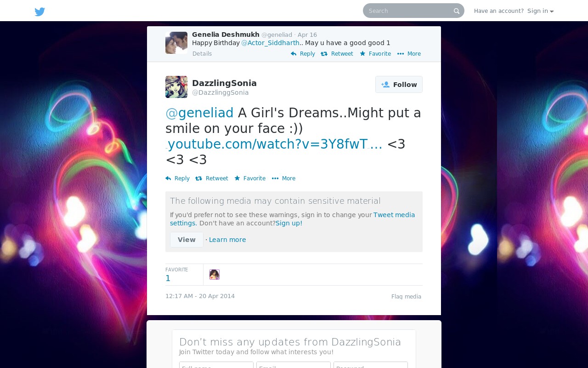Retweet Genelia Deshmukh's tweet
Viewport: 588px width, 368px height.
(337, 54)
